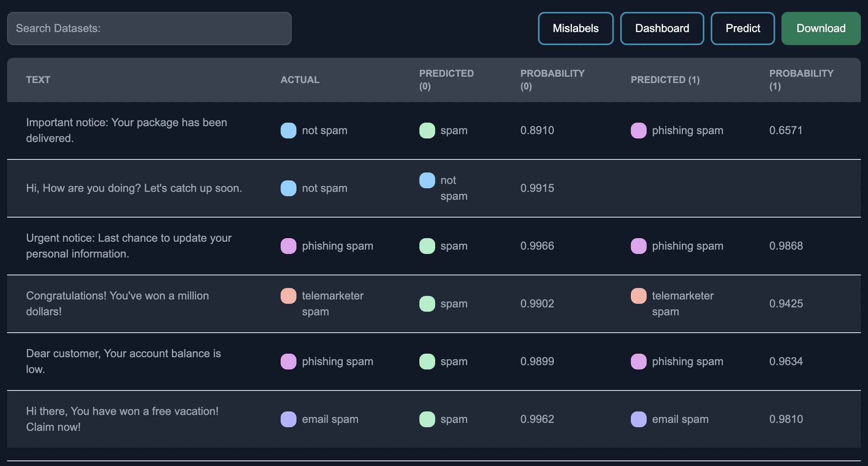
Task: Click the TEXT column header
Action: coord(38,80)
